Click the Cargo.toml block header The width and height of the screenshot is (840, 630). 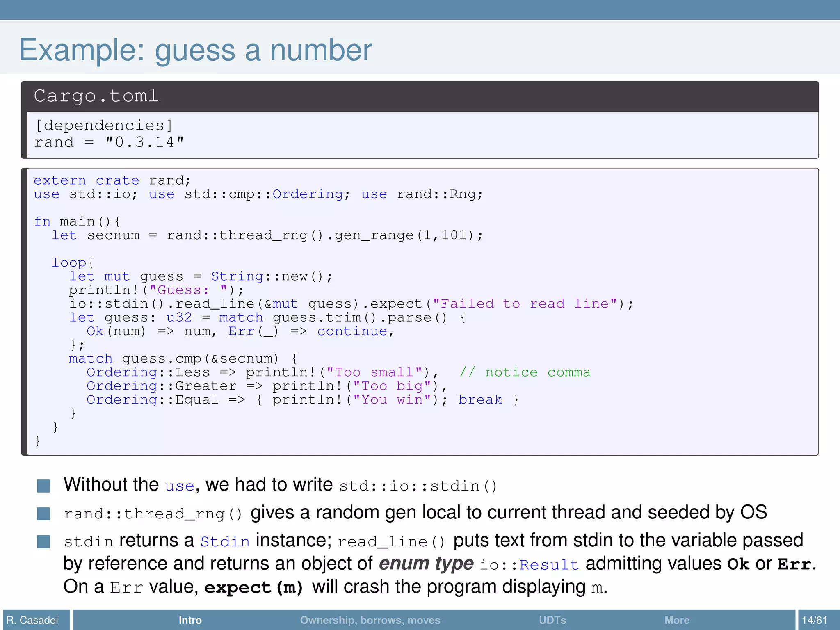tap(96, 96)
